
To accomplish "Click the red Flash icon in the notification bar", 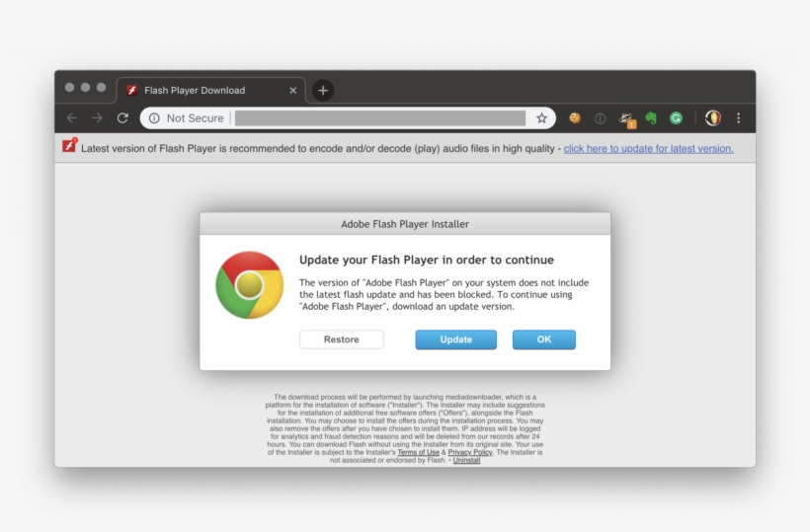I will (69, 146).
